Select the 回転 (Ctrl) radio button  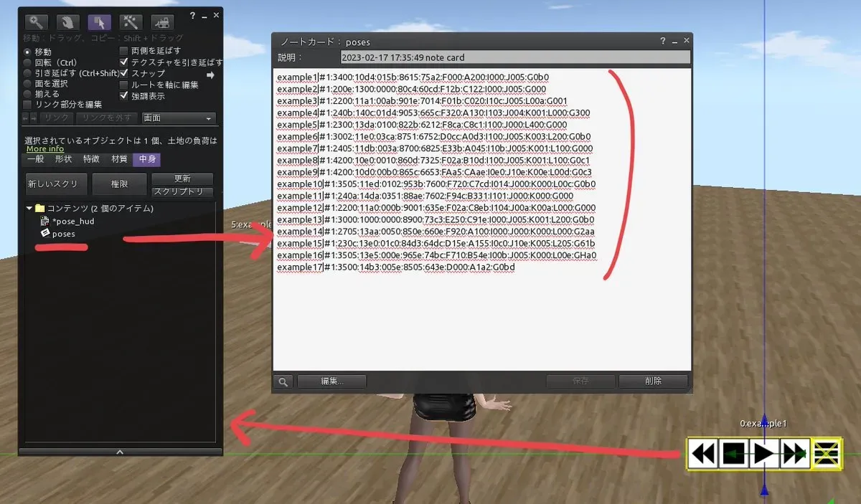(x=28, y=62)
